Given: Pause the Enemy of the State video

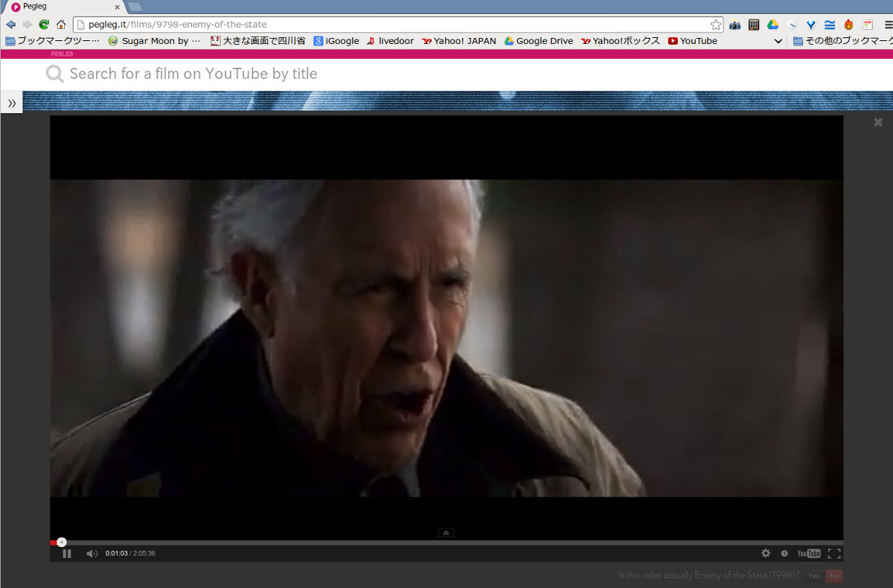Looking at the screenshot, I should tap(67, 553).
